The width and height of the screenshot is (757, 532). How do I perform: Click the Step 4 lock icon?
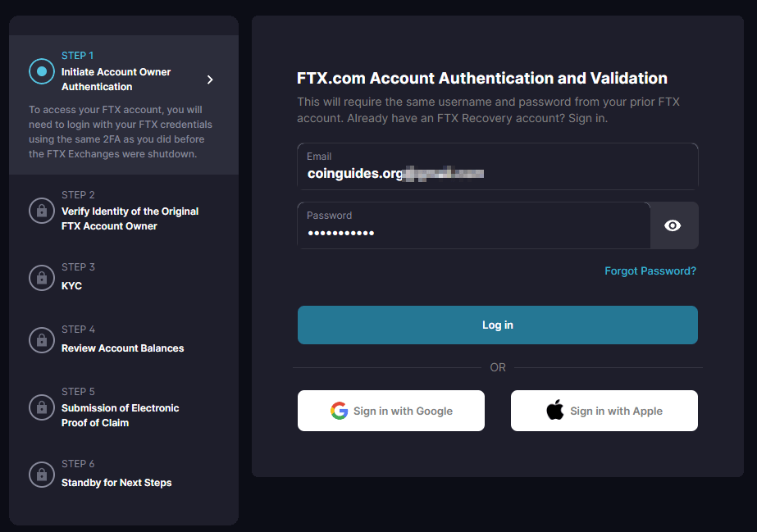(42, 340)
